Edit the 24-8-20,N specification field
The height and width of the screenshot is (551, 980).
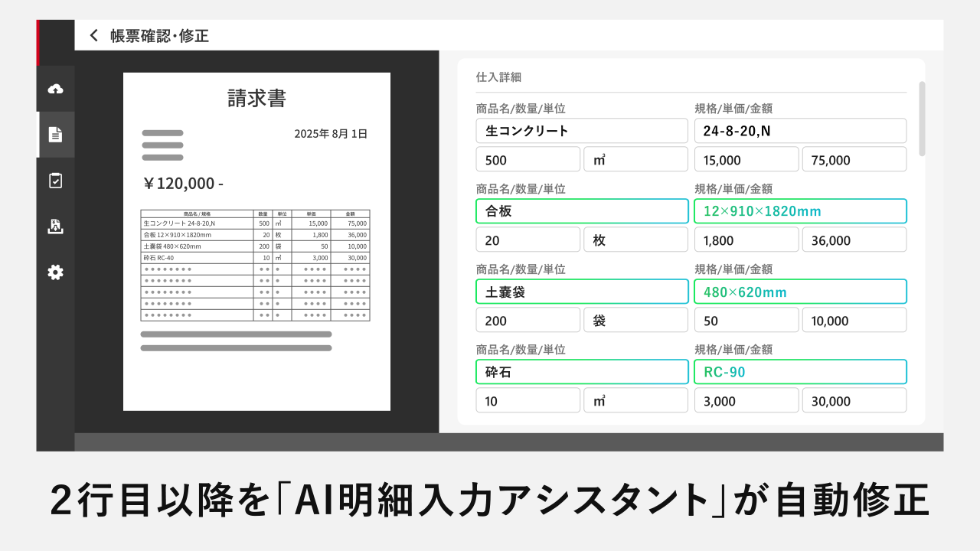(800, 131)
